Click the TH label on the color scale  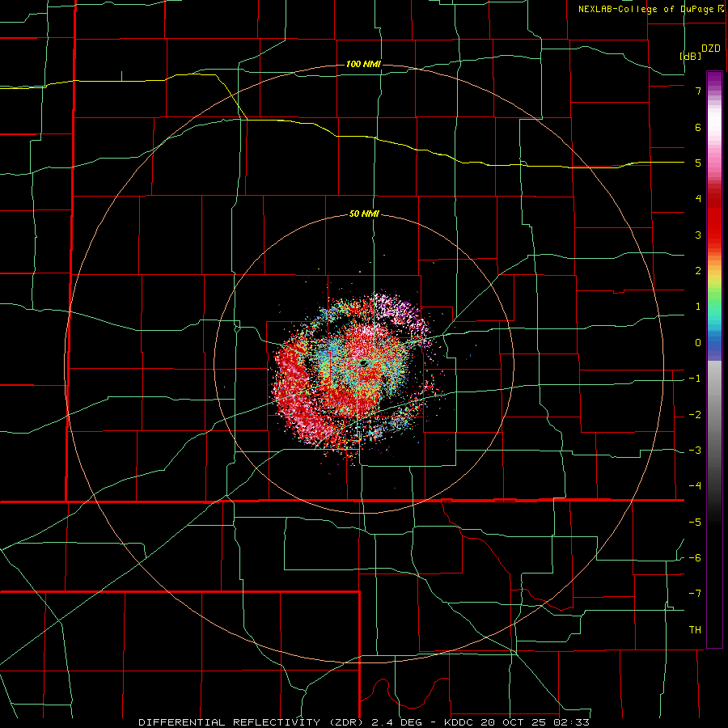click(x=695, y=630)
